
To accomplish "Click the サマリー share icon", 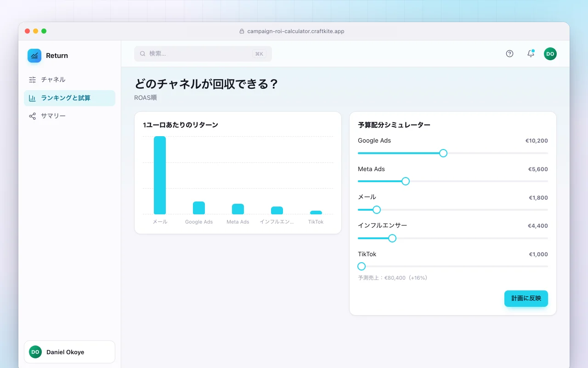I will click(32, 116).
